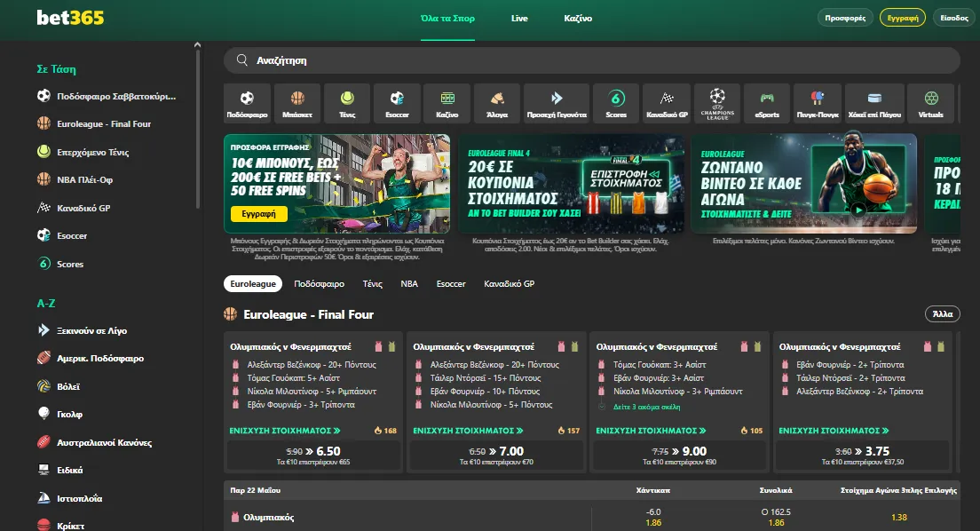980x531 pixels.
Task: Click the Άλλα button beside Euroleague heading
Action: point(943,314)
